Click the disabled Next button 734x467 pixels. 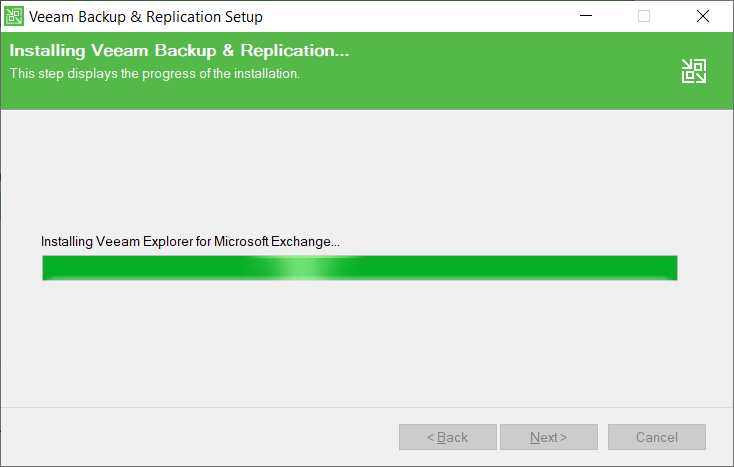549,437
